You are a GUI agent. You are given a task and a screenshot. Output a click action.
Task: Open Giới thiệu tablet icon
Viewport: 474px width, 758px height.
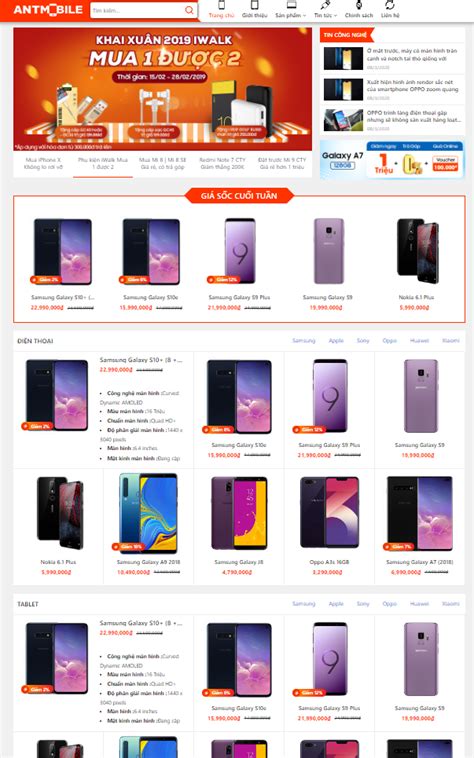(x=254, y=5)
